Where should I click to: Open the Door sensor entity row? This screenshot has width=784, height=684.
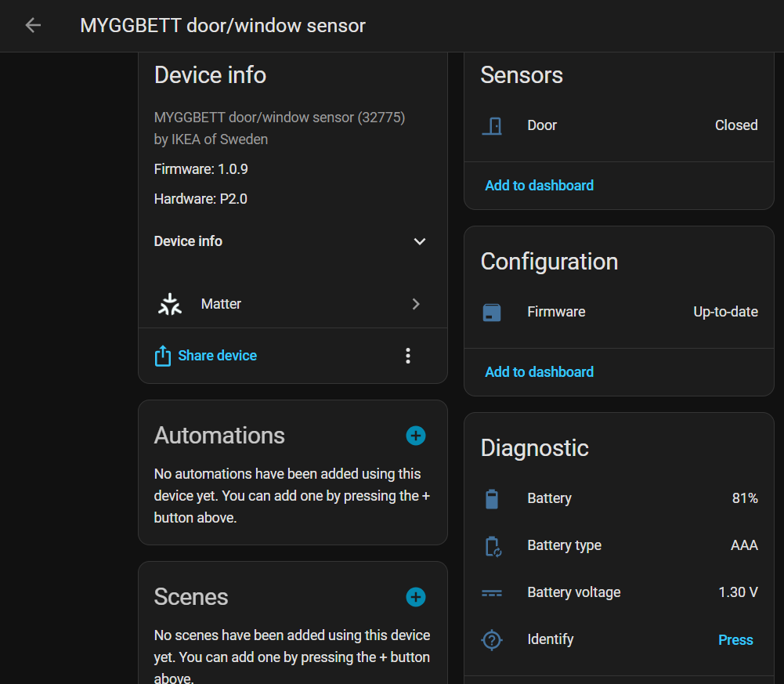(x=619, y=125)
